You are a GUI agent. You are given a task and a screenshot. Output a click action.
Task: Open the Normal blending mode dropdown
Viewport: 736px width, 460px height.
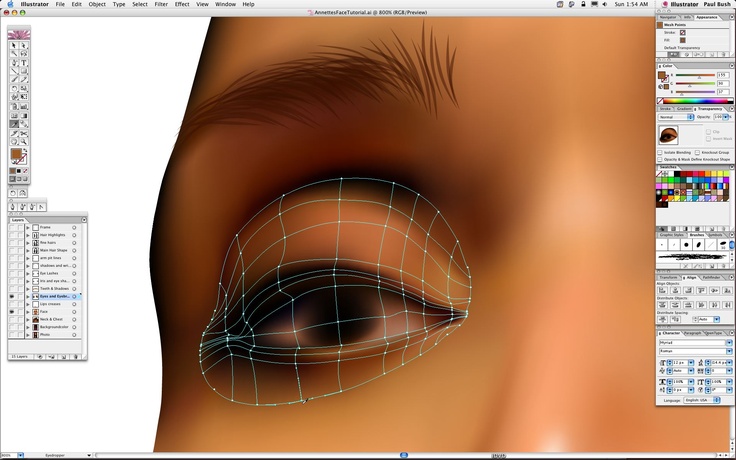tap(676, 117)
